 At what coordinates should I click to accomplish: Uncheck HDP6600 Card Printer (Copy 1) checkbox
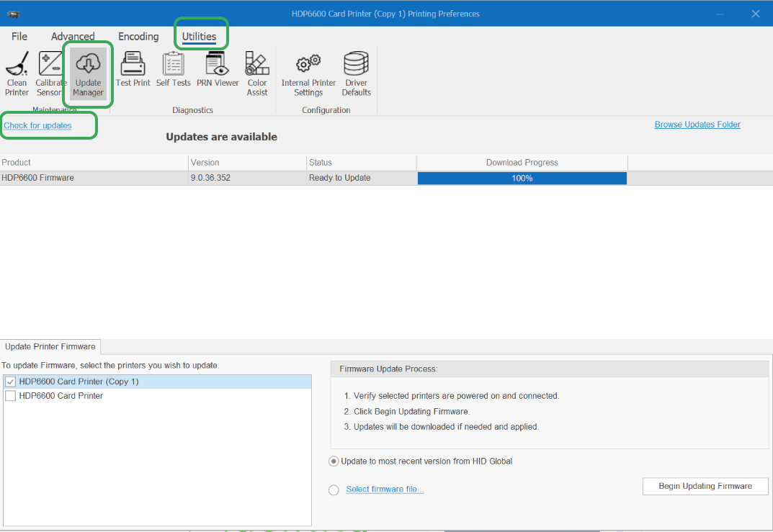10,382
